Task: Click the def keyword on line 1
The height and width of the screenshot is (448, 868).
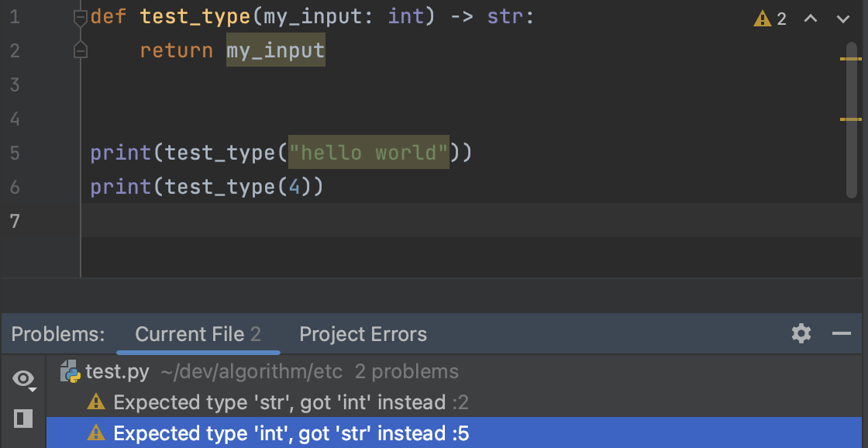Action: (x=108, y=16)
